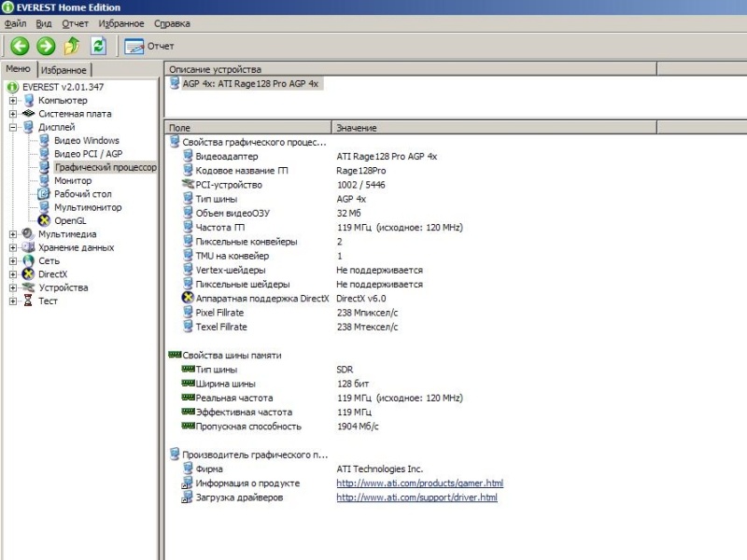Click the Значение column header
747x560 pixels.
494,128
